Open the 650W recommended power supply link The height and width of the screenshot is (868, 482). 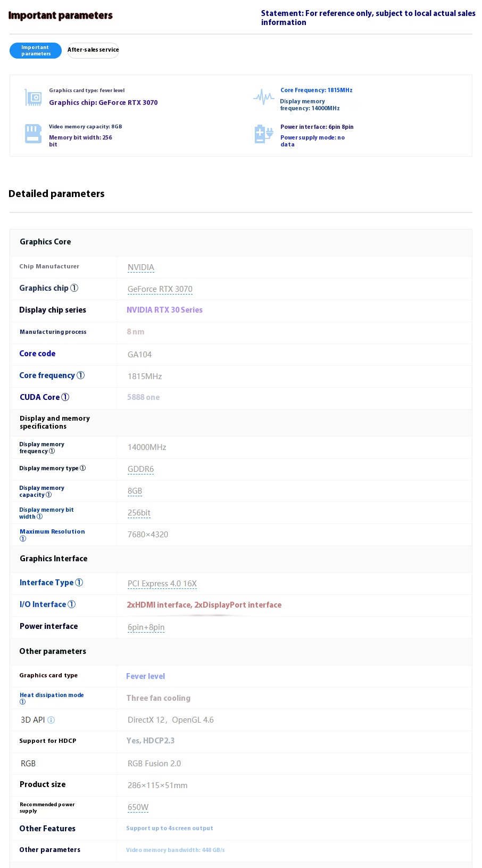point(138,807)
